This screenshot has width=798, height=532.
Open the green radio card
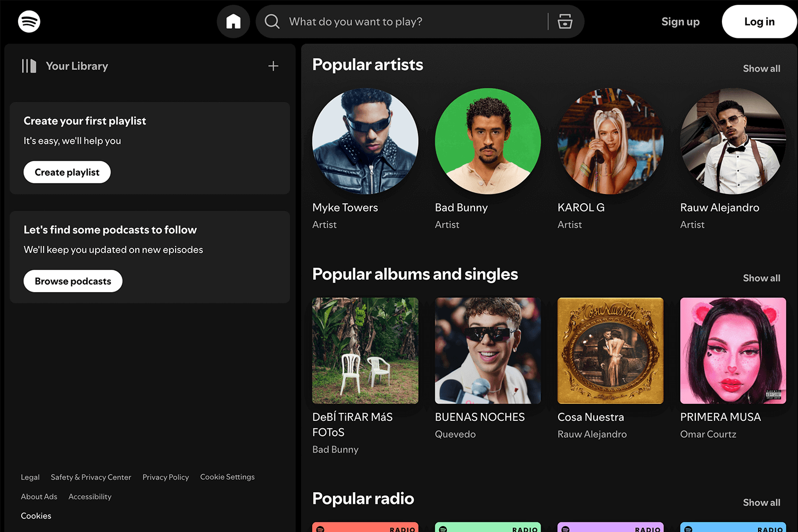(x=488, y=527)
